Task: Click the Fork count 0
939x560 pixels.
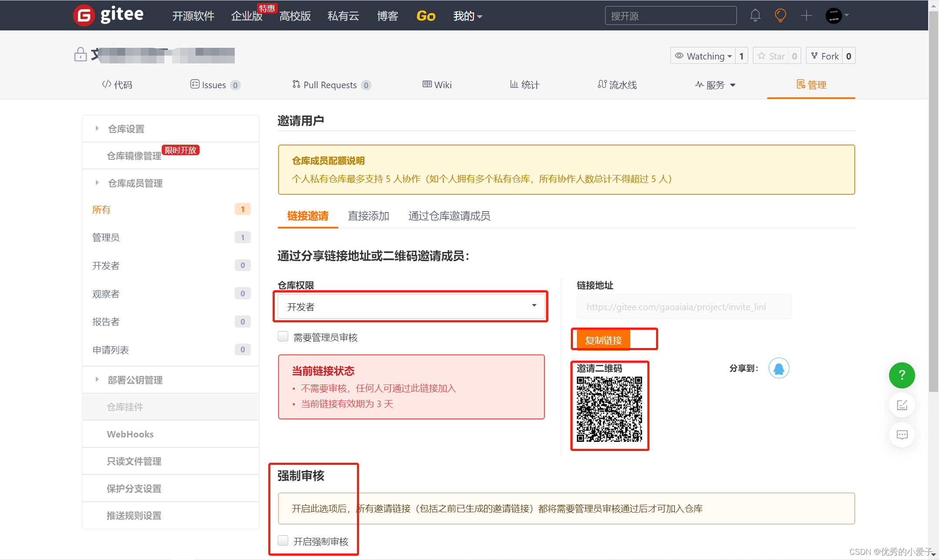Action: coord(849,56)
